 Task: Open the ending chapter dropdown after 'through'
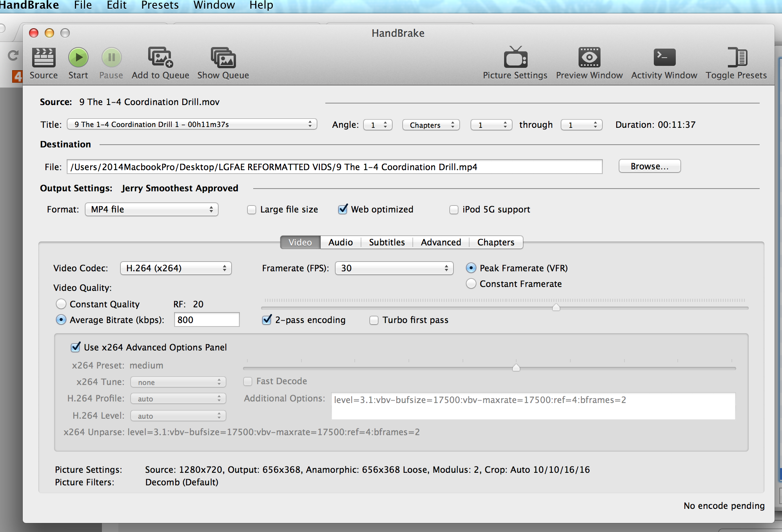pos(582,125)
